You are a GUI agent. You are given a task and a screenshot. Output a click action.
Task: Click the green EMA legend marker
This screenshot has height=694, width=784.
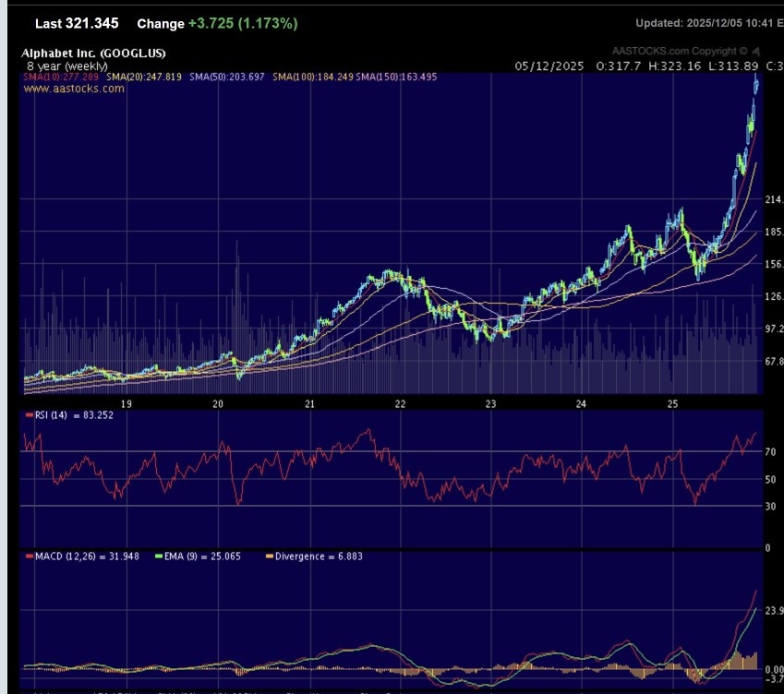(159, 556)
